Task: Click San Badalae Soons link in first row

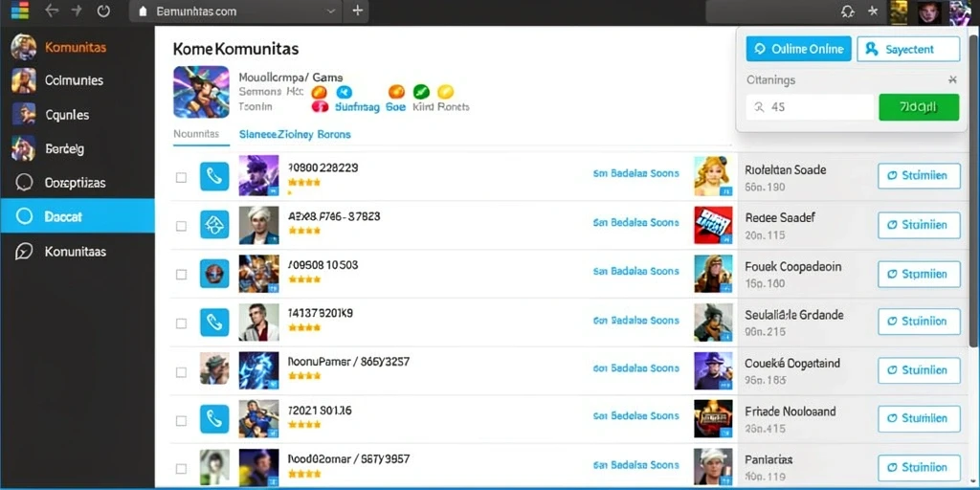Action: (x=635, y=173)
